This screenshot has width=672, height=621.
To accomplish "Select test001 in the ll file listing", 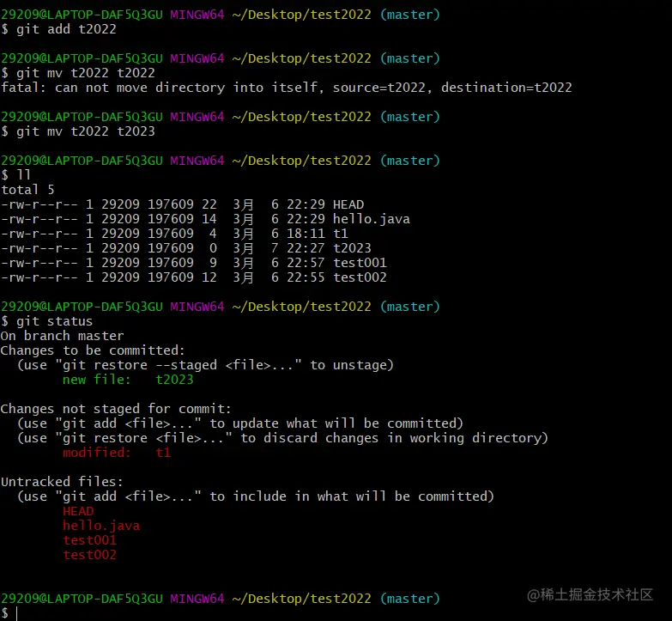I will (x=360, y=263).
